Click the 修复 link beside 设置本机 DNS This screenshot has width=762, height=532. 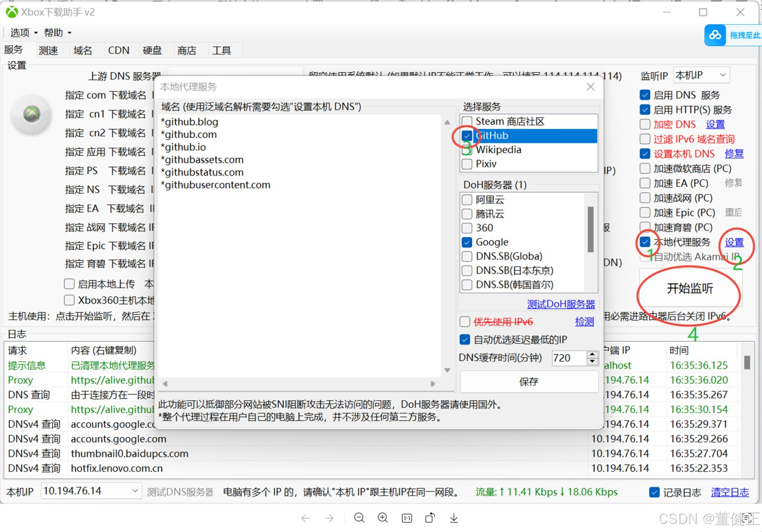tap(734, 154)
